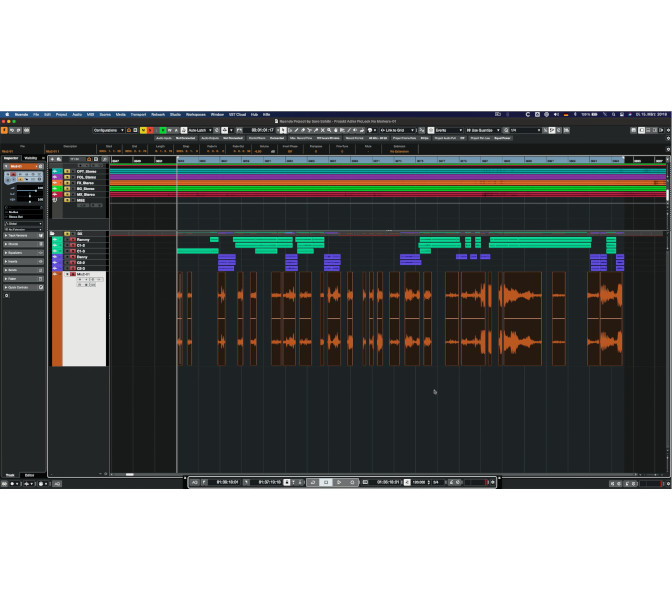
Task: Open track presets icon beside Add Track
Action: tap(59, 159)
